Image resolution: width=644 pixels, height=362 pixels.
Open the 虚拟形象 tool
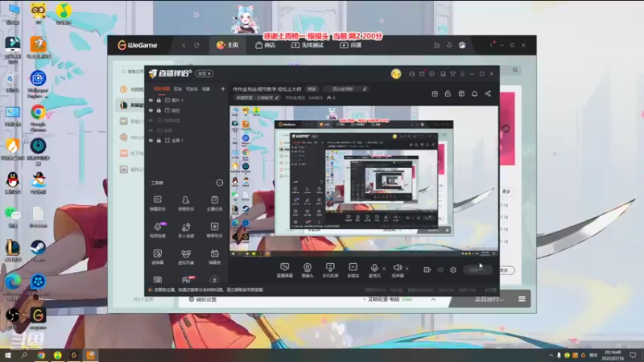[186, 257]
